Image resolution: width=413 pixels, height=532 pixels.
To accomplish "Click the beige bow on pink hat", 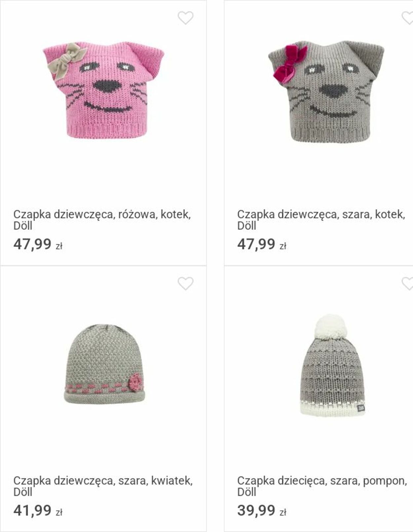I will (65, 61).
